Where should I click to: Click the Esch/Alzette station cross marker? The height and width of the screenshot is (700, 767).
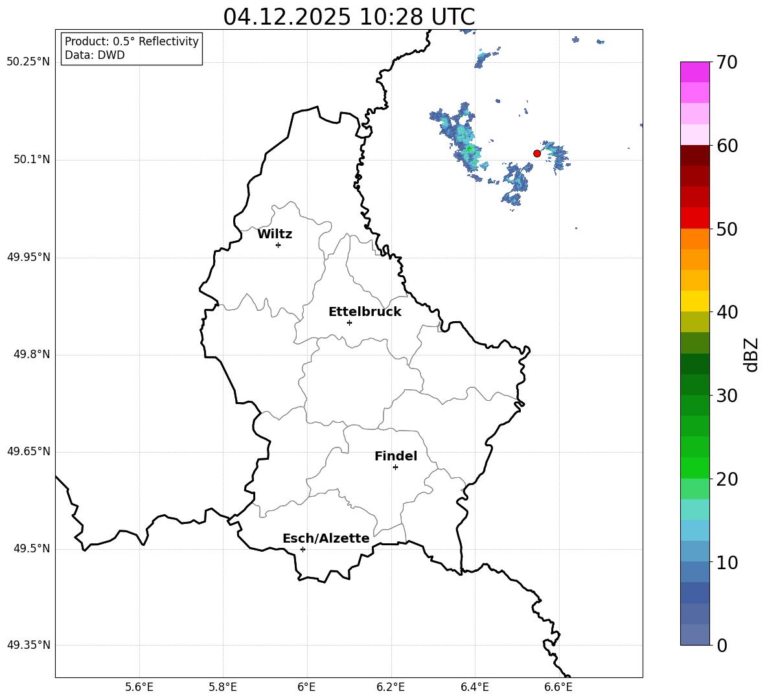pos(303,549)
